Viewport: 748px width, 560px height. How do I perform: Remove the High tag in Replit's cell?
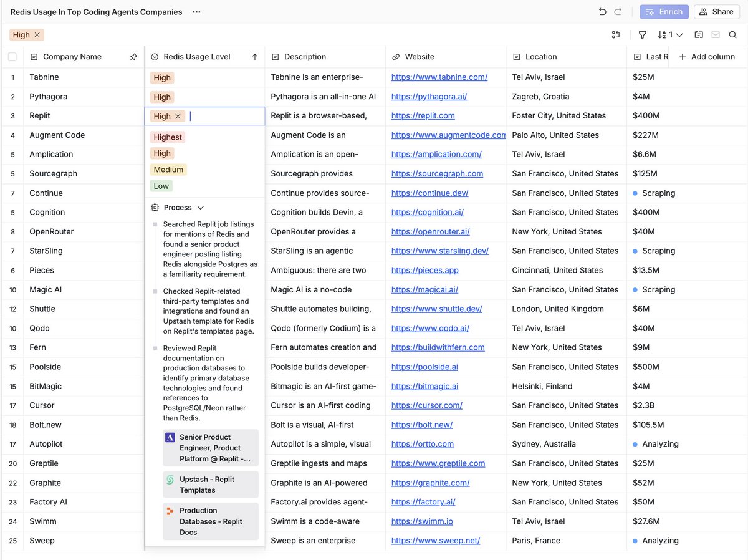click(178, 116)
